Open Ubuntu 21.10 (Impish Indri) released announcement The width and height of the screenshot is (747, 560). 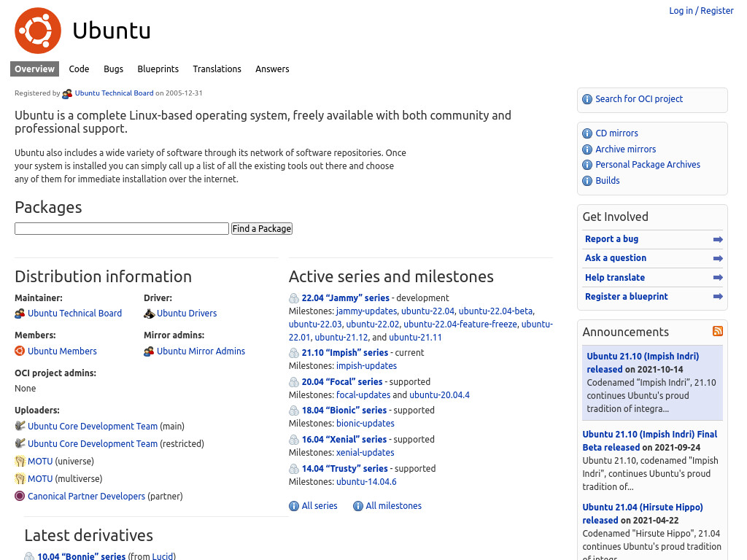click(643, 362)
